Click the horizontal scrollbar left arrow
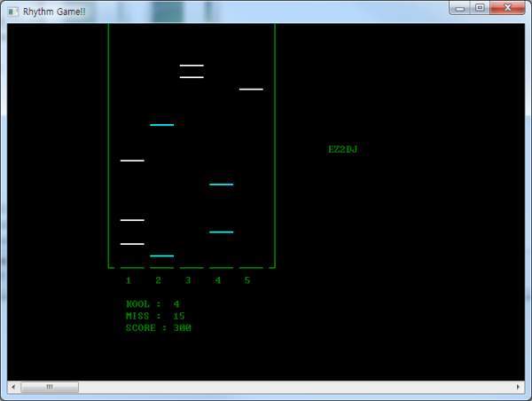The image size is (532, 401). tap(13, 387)
